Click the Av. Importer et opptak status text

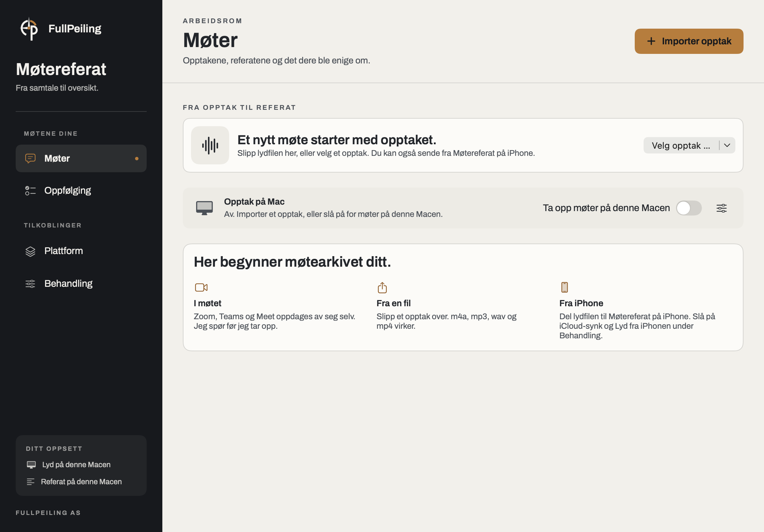333,214
